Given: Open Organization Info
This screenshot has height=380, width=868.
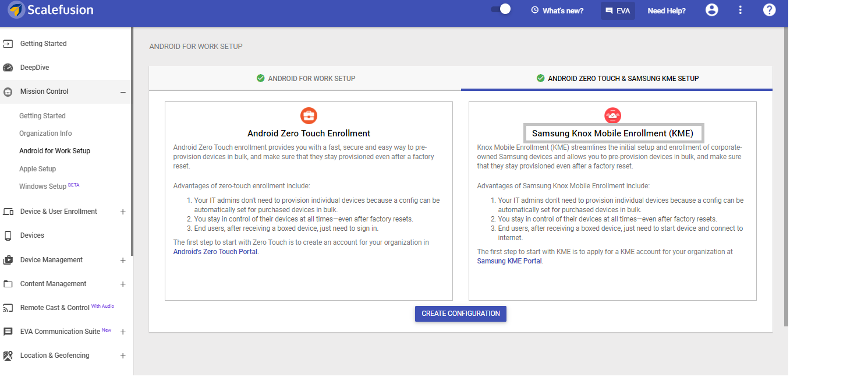Looking at the screenshot, I should [45, 133].
